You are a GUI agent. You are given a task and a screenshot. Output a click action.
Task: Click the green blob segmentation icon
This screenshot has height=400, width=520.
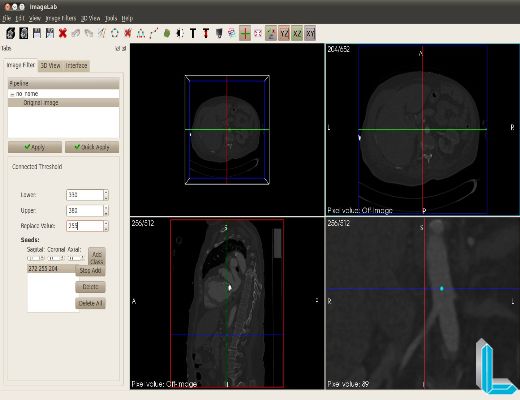(x=167, y=33)
